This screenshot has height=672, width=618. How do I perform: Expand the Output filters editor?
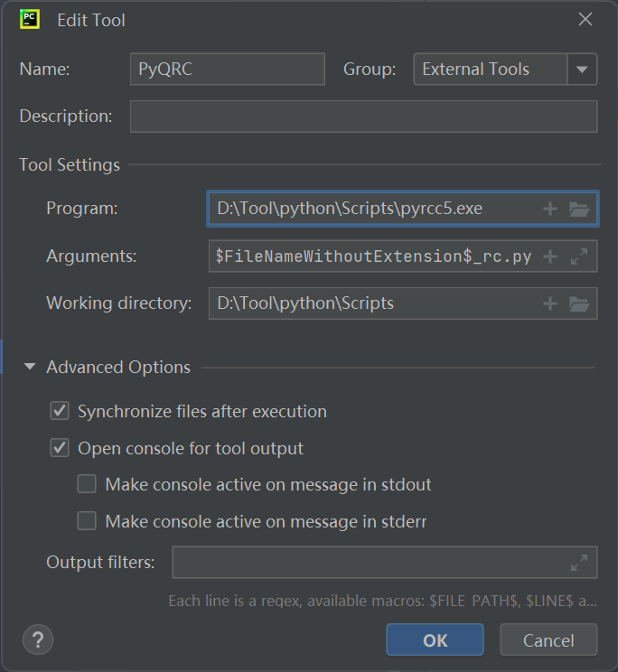(x=579, y=563)
